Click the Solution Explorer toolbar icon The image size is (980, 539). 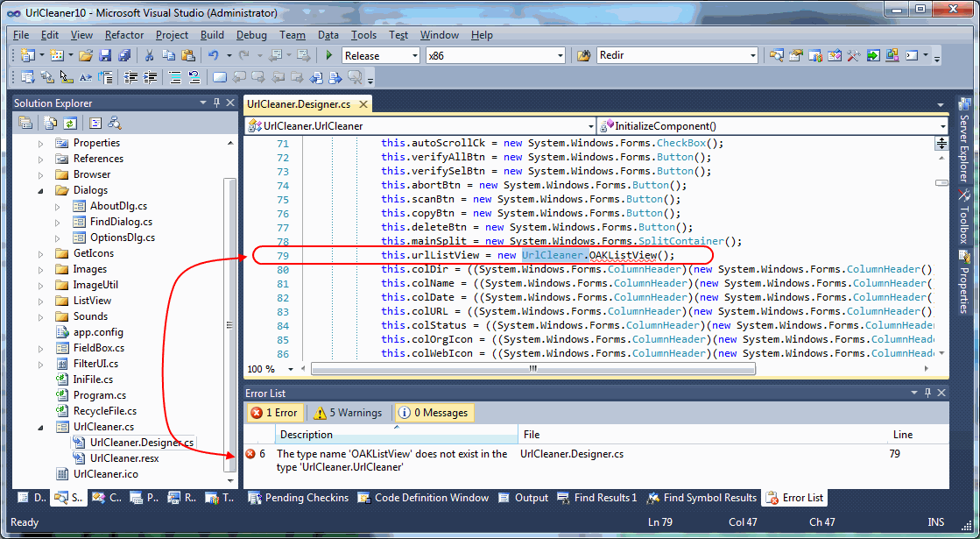tap(776, 55)
